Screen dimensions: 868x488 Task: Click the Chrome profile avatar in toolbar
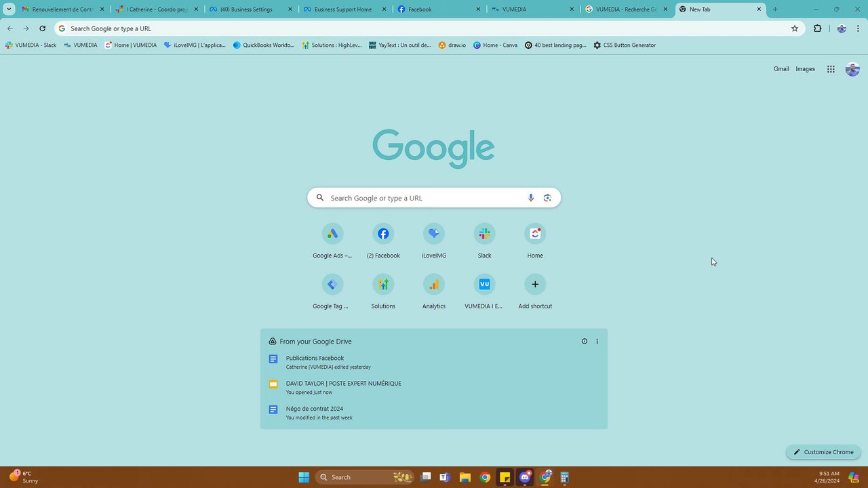coord(842,28)
